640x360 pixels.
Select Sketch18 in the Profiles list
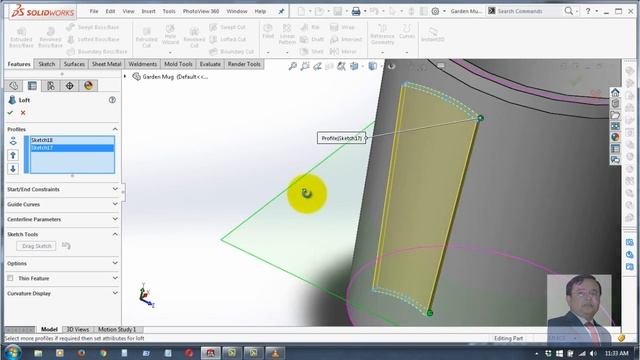pyautogui.click(x=72, y=140)
